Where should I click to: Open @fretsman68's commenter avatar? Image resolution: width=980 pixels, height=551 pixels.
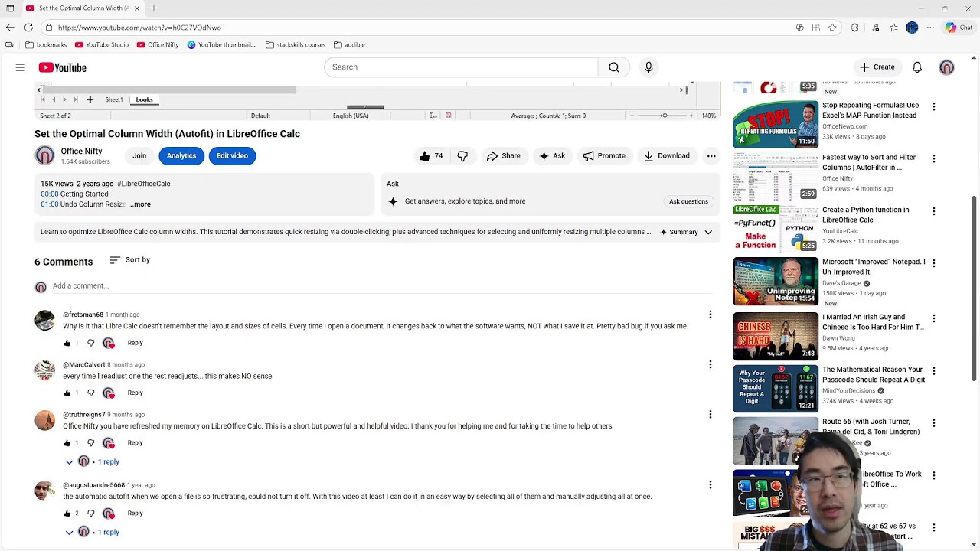click(x=44, y=320)
